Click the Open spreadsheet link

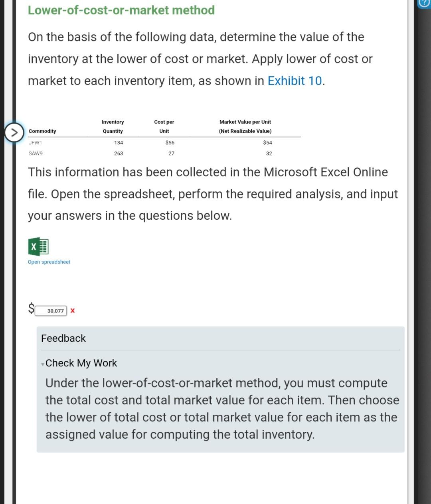[x=49, y=262]
